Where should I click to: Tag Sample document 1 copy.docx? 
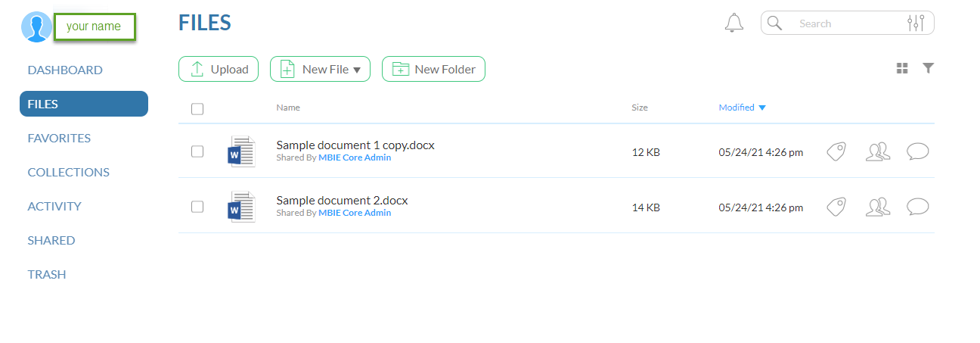tap(836, 151)
